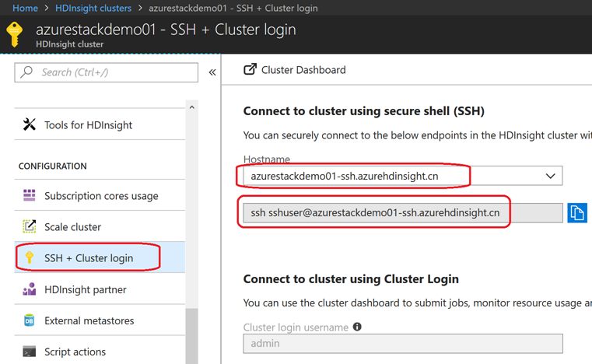Click the Subscription cores usage grid icon
This screenshot has height=364, width=592.
tap(29, 195)
